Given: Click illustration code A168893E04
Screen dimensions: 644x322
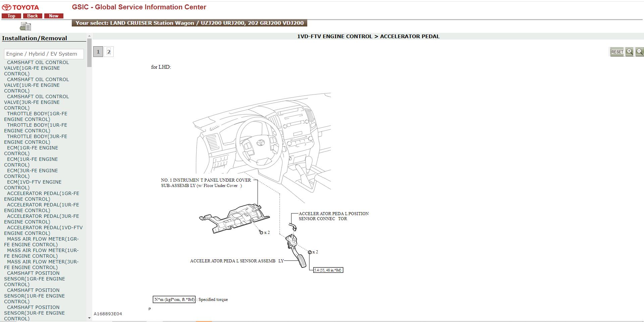Looking at the screenshot, I should coord(108,314).
